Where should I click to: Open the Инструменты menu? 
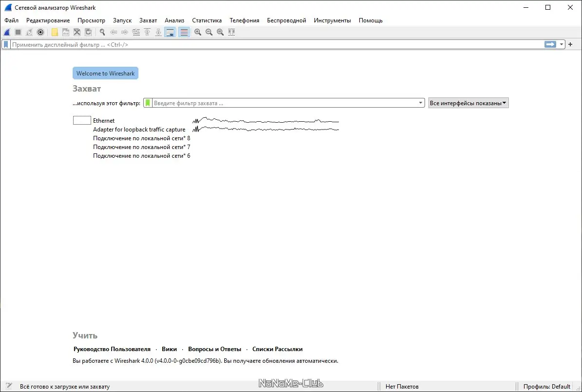click(332, 20)
